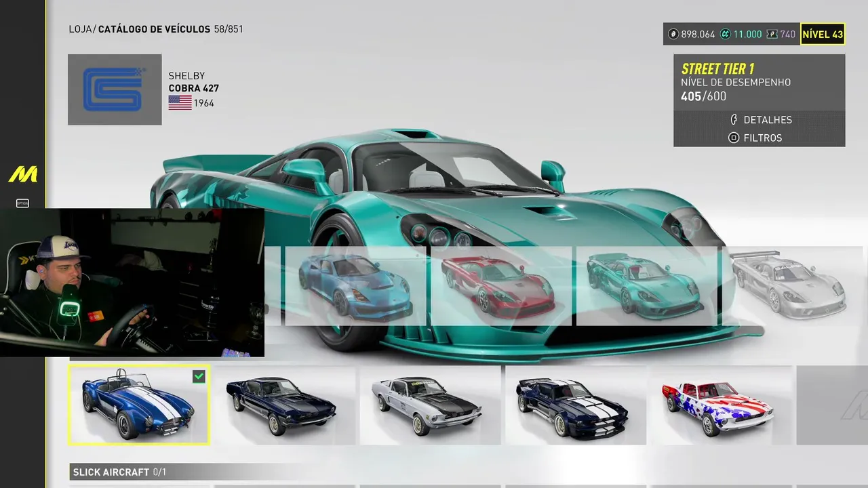This screenshot has height=488, width=868.
Task: Click the SLICK AIRCRAFT 0/1 section header
Action: coord(119,472)
